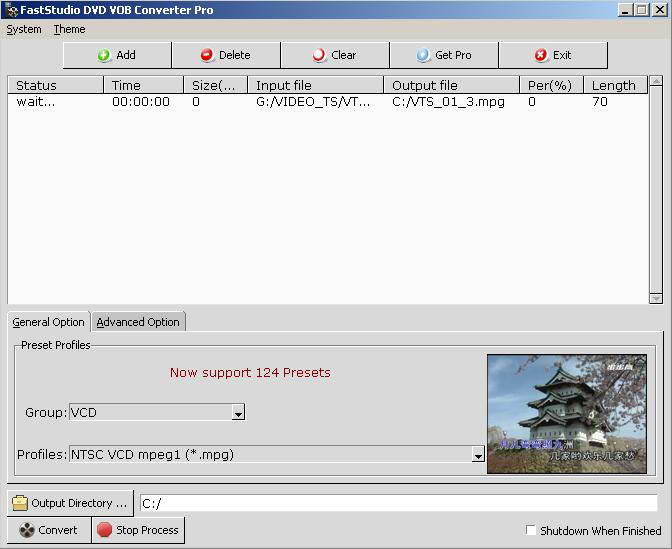Click the green Add icon
Viewport: 672px width, 549px height.
[x=104, y=55]
